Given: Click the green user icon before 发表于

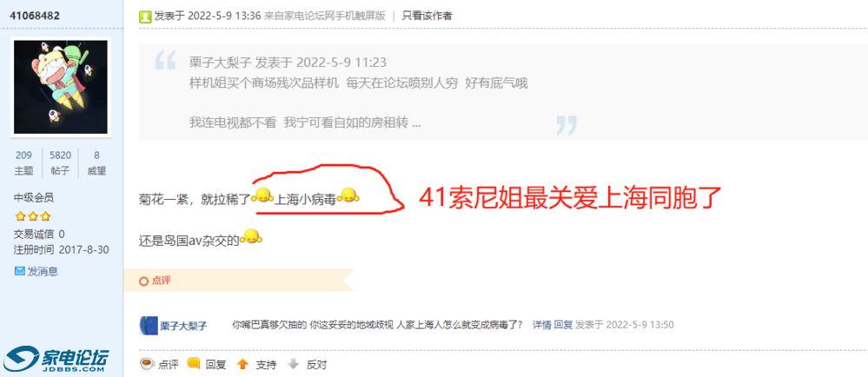Looking at the screenshot, I should point(145,16).
